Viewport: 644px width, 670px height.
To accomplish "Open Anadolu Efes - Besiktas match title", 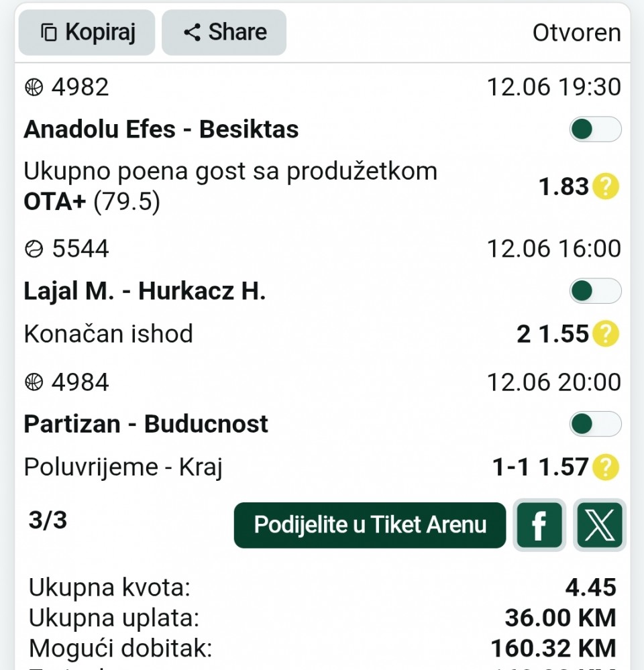I will click(x=161, y=129).
